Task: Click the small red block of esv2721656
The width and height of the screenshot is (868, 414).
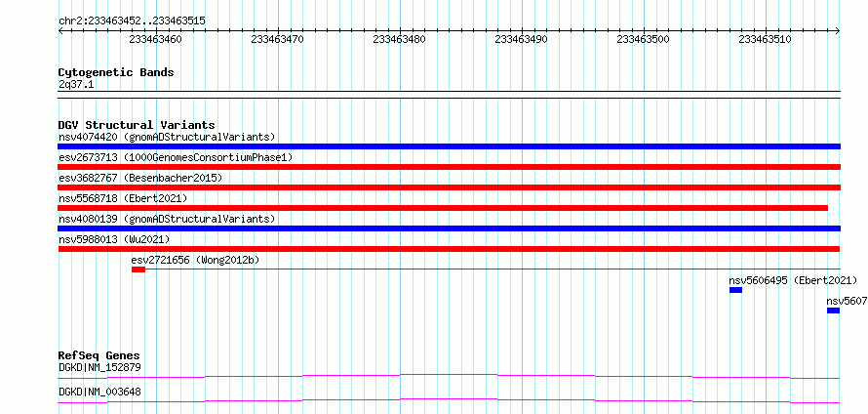Action: [x=138, y=269]
